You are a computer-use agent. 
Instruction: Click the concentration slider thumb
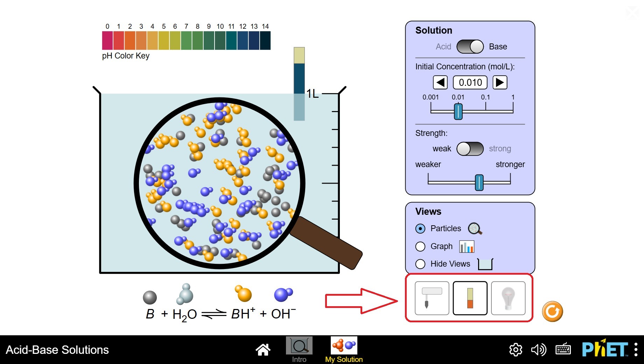click(458, 111)
